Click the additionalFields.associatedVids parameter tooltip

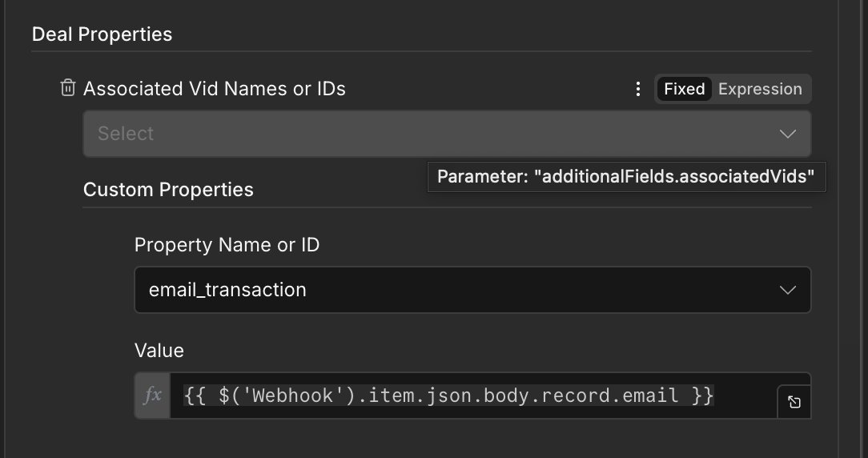coord(626,177)
